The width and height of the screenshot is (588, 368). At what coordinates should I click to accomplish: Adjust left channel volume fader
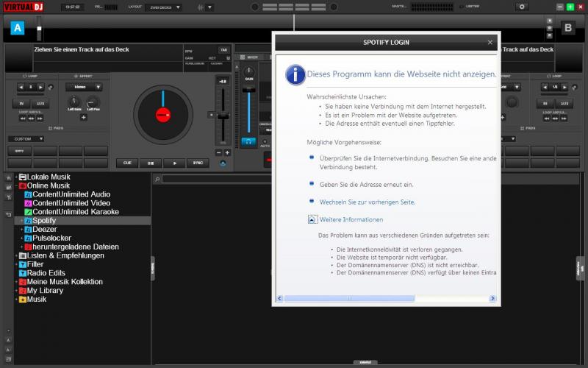pyautogui.click(x=248, y=89)
